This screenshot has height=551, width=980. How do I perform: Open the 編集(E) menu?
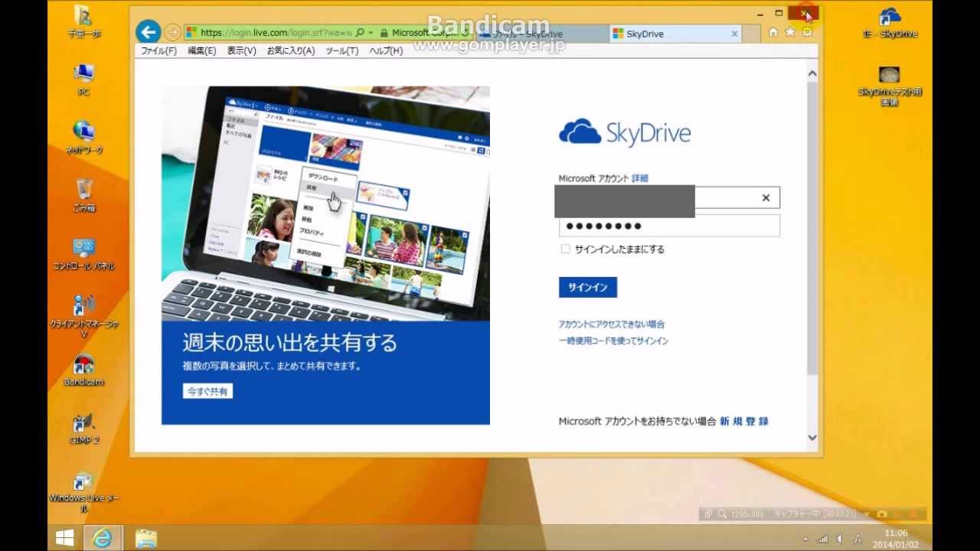(201, 51)
